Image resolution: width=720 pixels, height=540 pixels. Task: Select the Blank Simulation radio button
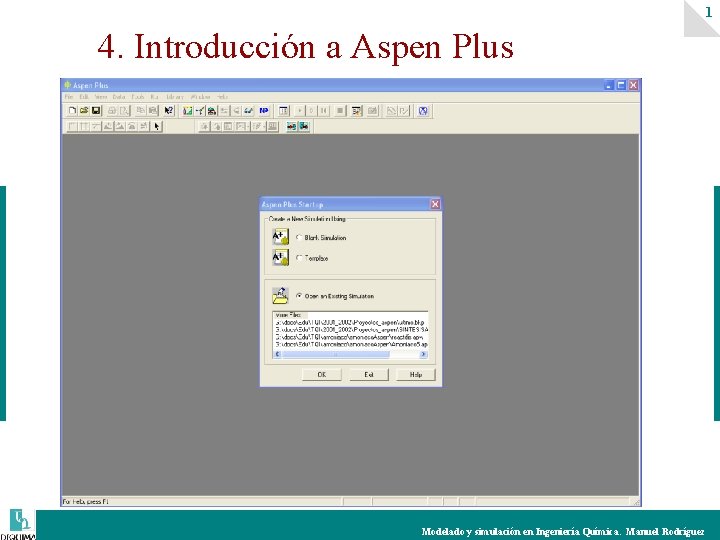(x=299, y=237)
